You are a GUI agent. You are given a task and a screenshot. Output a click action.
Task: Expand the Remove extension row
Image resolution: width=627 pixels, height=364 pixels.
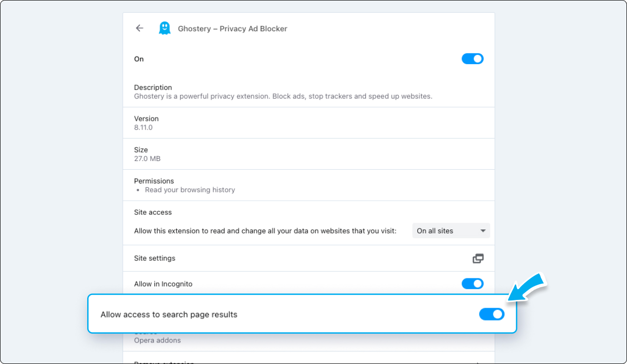point(309,362)
